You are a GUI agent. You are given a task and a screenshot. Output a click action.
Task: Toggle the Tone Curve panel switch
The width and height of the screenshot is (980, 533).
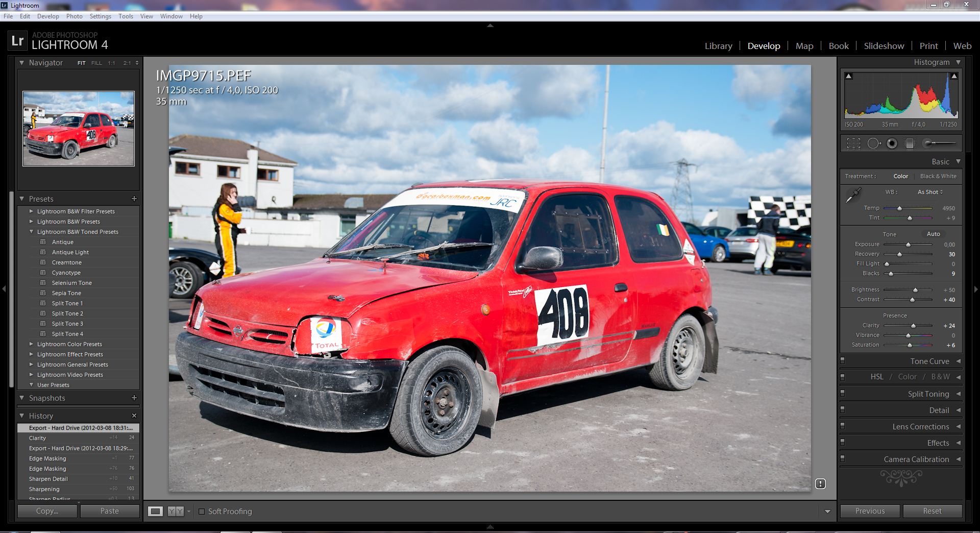pyautogui.click(x=843, y=361)
